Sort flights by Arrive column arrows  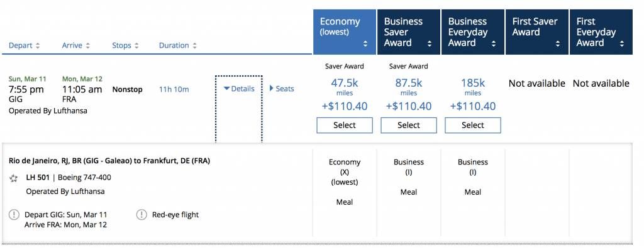coord(88,45)
